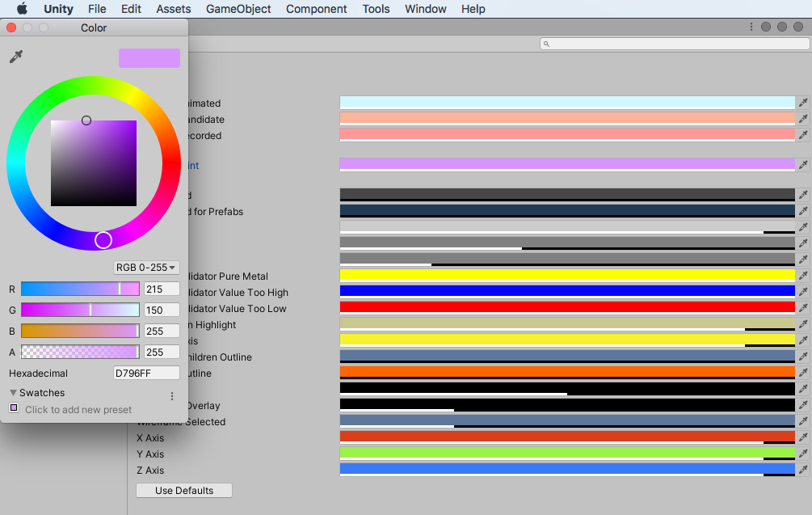Screen dimensions: 812x515
Task: Click eyedropper on Background for Prefabs row
Action: 803,211
